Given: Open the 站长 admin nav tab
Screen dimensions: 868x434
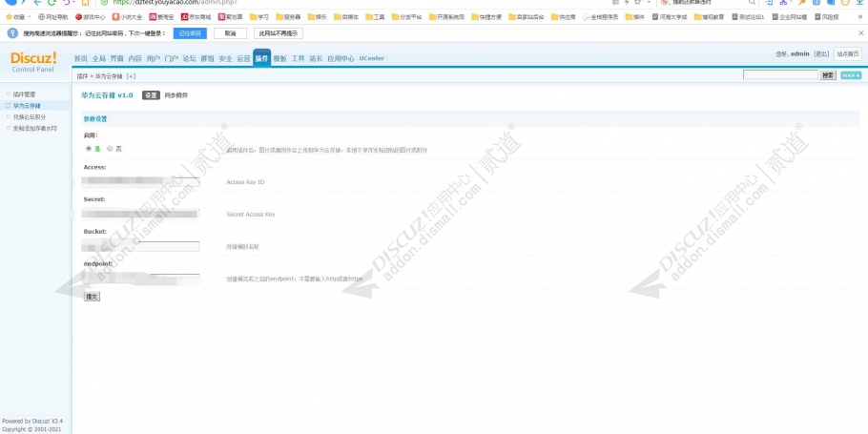Looking at the screenshot, I should (316, 58).
